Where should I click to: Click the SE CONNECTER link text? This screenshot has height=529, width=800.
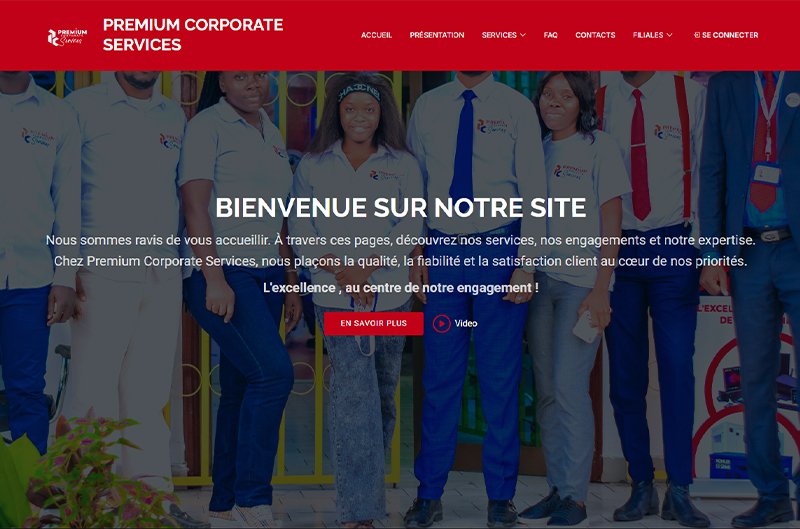coord(730,35)
